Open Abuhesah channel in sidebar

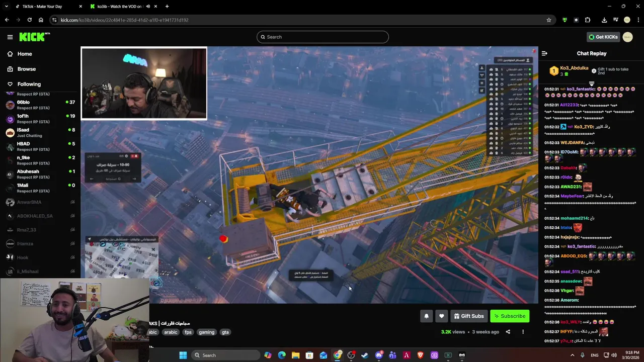tap(40, 174)
